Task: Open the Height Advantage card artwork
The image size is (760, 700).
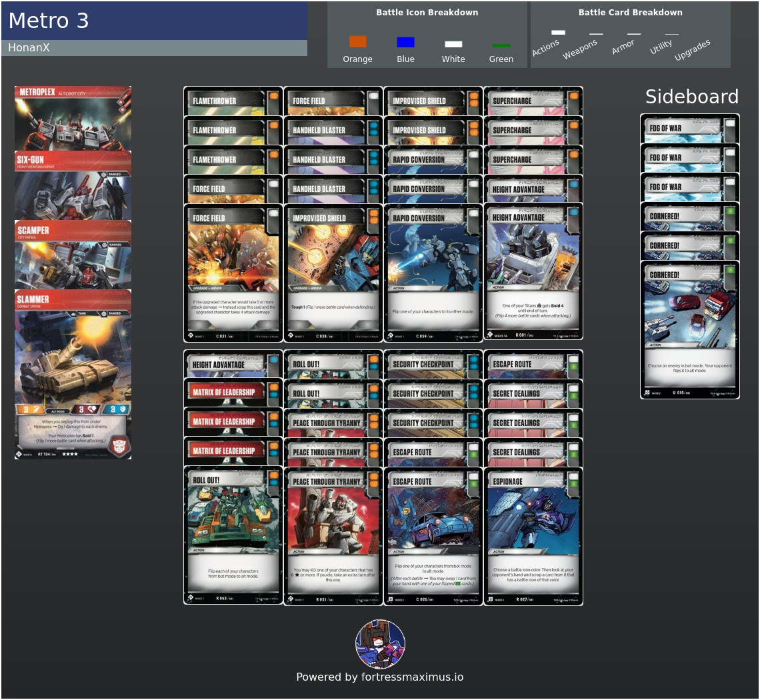Action: pos(533,254)
